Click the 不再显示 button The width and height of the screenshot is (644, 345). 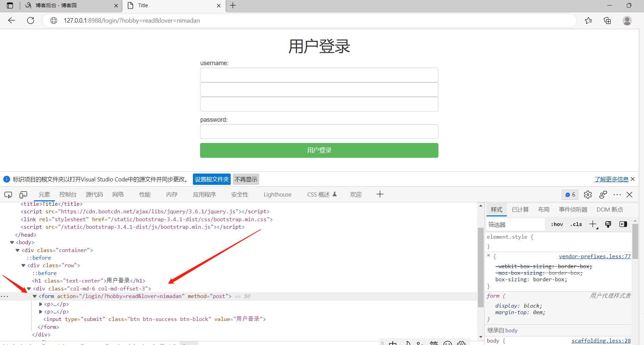pos(246,179)
